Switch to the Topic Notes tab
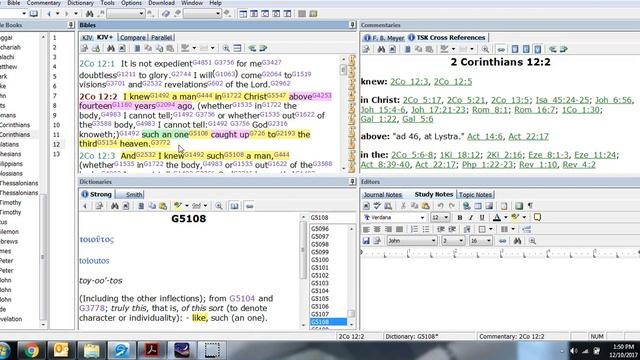Screen dimensions: 640x360 (x=476, y=195)
